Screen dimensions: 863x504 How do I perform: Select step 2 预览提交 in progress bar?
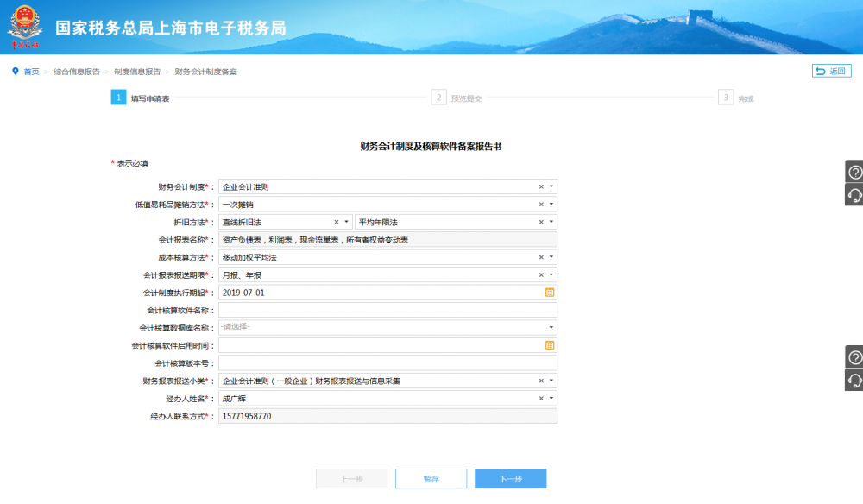tap(457, 98)
